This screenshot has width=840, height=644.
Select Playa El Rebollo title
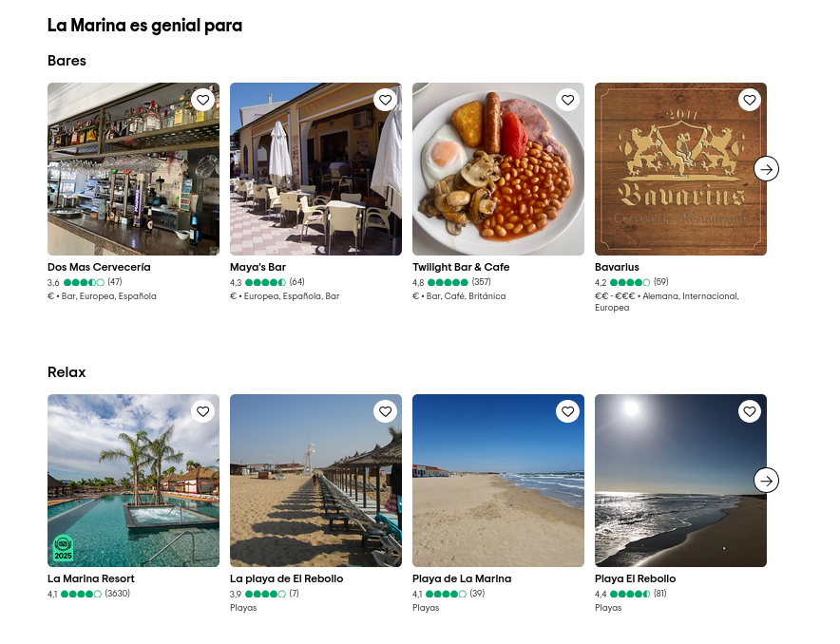pos(635,579)
